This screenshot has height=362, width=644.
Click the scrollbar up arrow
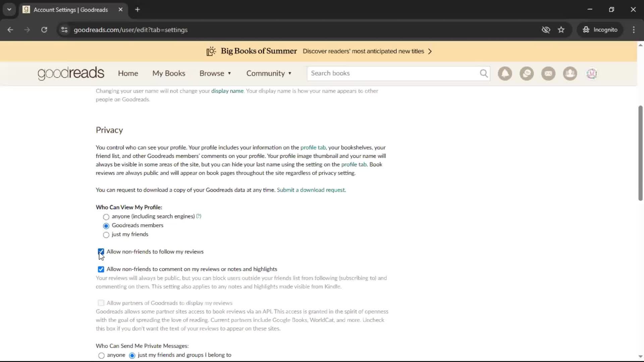[x=640, y=45]
